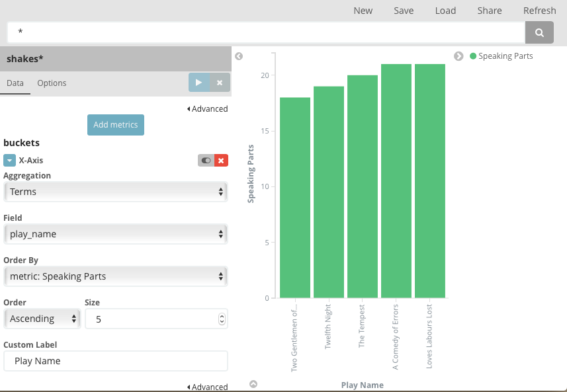Click the search magnifier icon
This screenshot has width=567, height=392.
pos(539,33)
